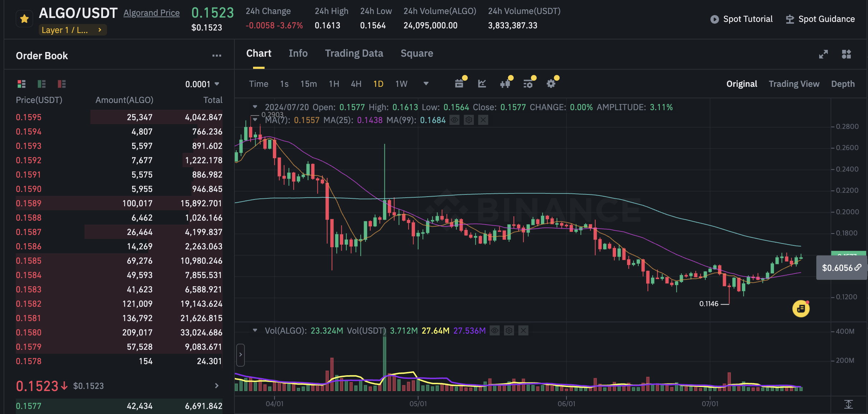
Task: Click the favorite star icon for ALGO/USDT
Action: [x=24, y=19]
